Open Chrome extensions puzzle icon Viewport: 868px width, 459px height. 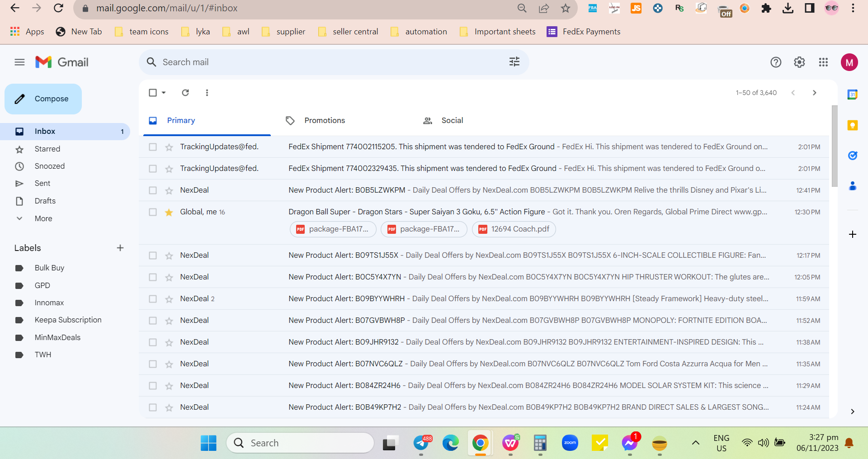(766, 8)
